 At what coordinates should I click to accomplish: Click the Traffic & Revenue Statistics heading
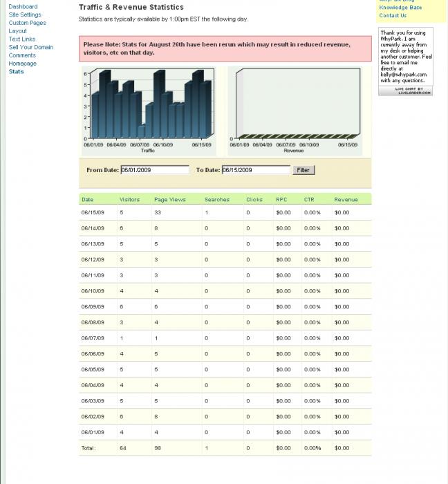pyautogui.click(x=131, y=7)
